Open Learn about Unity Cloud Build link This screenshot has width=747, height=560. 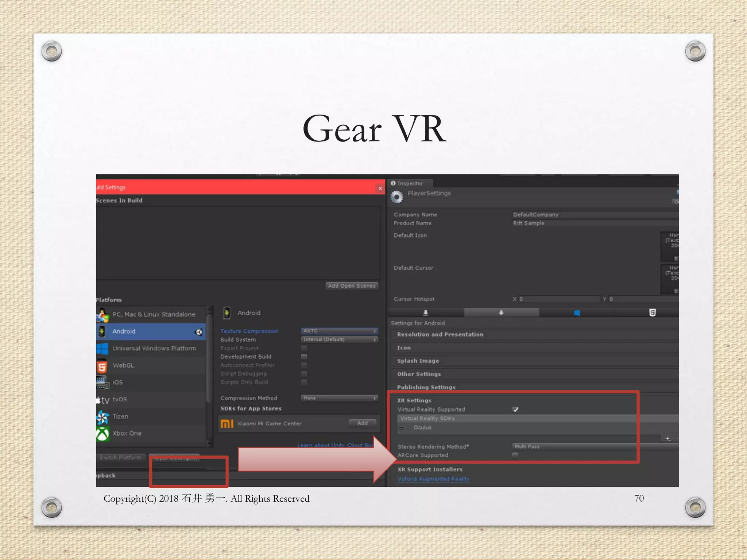point(335,445)
